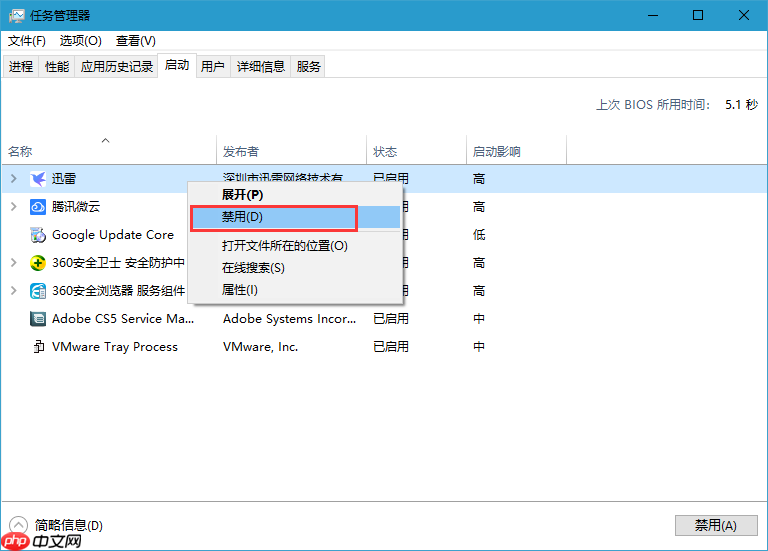Click 已启用 status in VMware row

click(391, 347)
